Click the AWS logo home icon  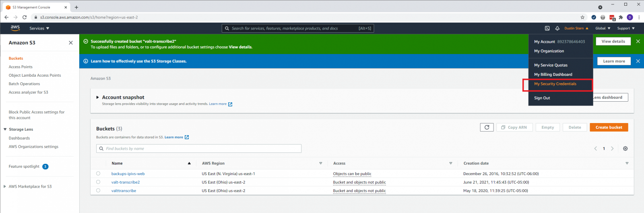pyautogui.click(x=15, y=28)
